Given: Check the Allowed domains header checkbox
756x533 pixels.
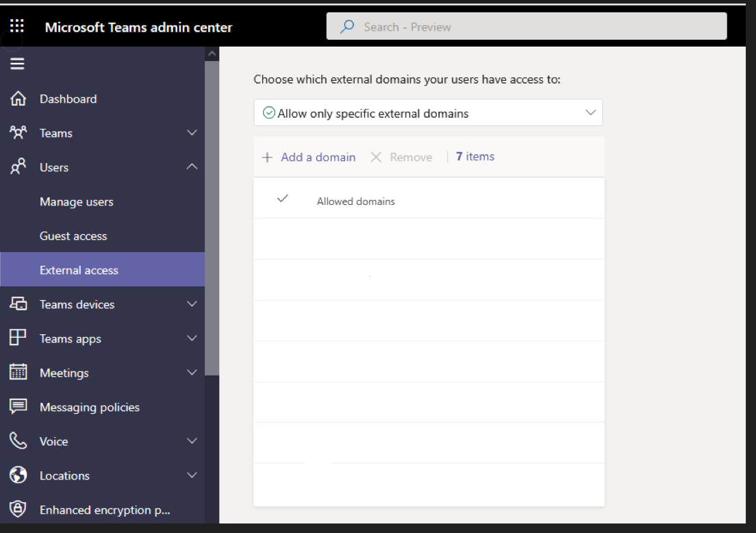Looking at the screenshot, I should coord(282,200).
